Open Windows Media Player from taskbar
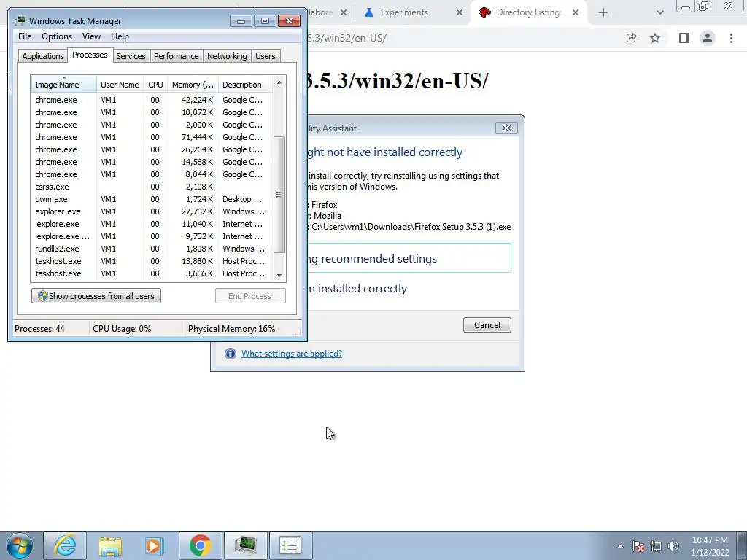747x560 pixels. 155,545
